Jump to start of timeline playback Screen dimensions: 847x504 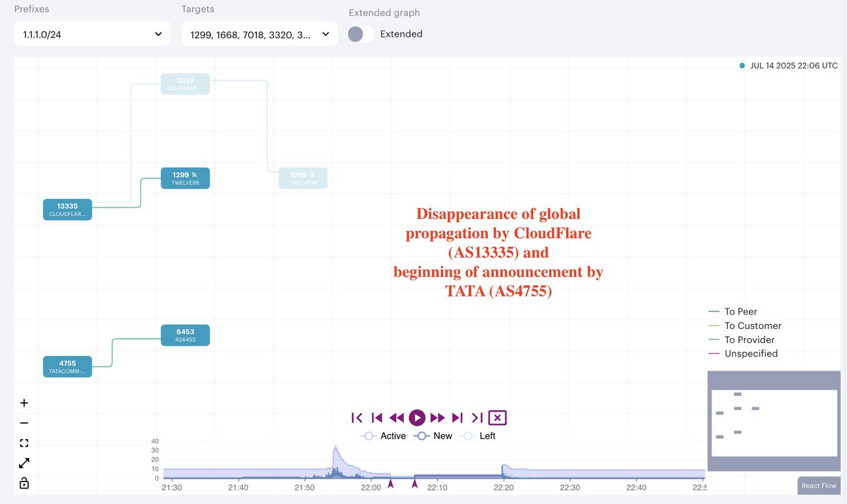(x=357, y=418)
